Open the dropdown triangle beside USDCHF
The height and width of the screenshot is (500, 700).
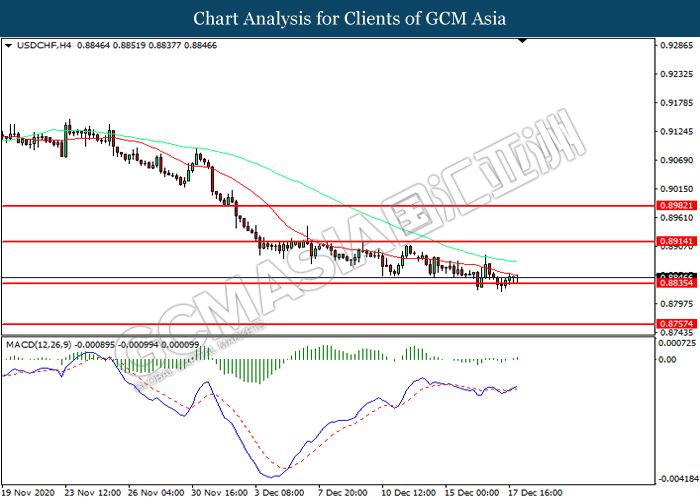pyautogui.click(x=8, y=46)
